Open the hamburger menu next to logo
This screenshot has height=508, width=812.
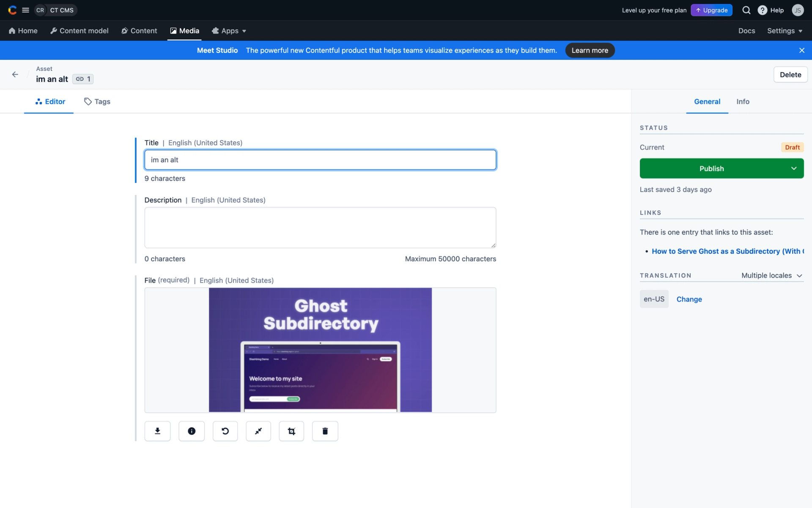[25, 10]
